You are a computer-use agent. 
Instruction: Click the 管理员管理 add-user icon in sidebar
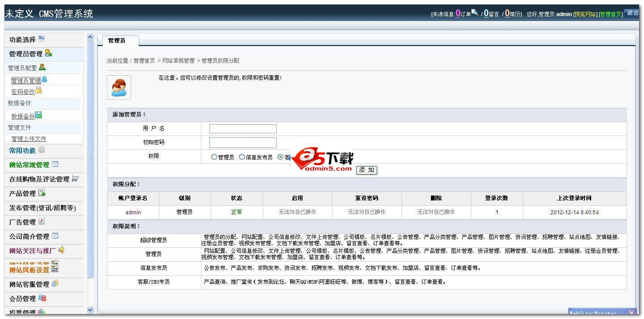[48, 54]
